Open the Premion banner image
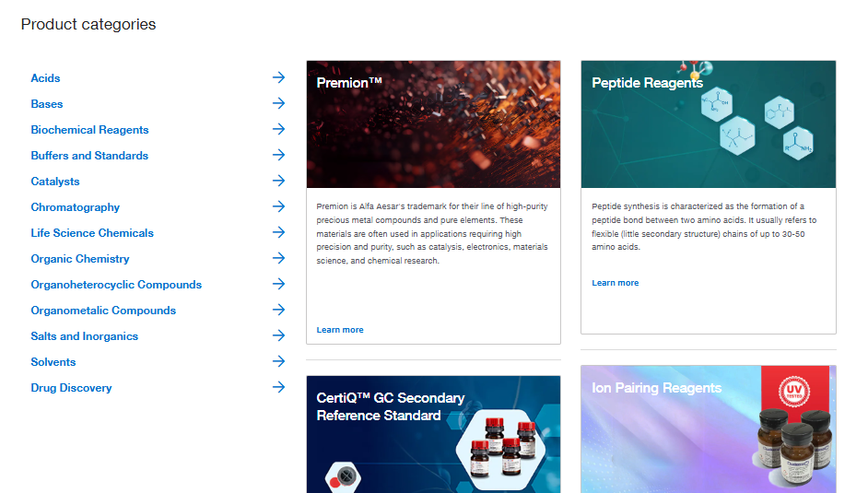This screenshot has height=493, width=868. pyautogui.click(x=433, y=124)
